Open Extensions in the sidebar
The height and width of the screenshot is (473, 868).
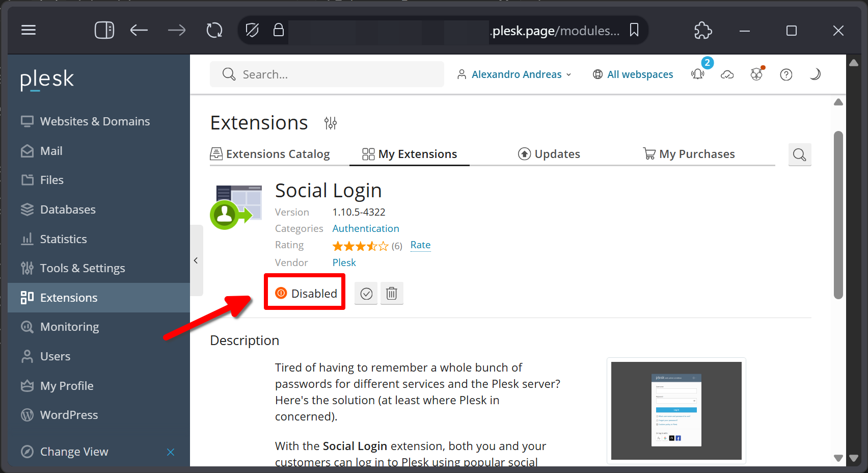click(x=99, y=298)
